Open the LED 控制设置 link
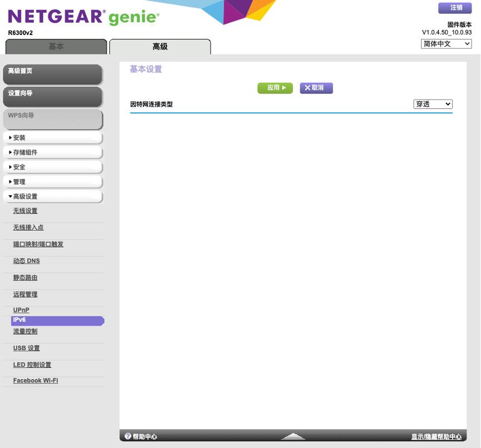 32,365
